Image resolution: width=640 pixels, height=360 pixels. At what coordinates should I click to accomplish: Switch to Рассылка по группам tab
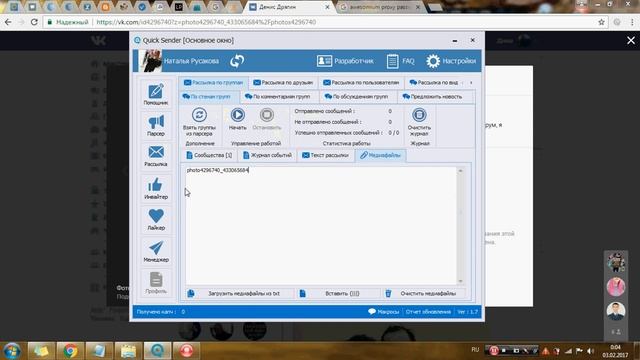point(213,82)
